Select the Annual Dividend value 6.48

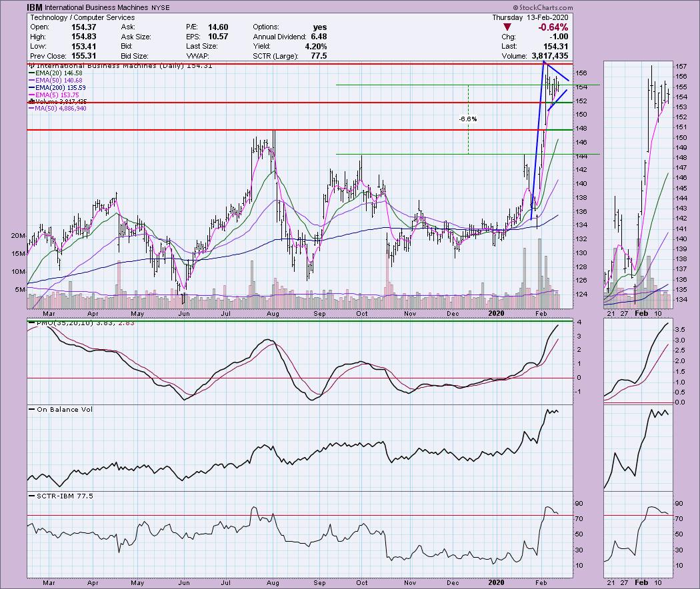(x=319, y=37)
